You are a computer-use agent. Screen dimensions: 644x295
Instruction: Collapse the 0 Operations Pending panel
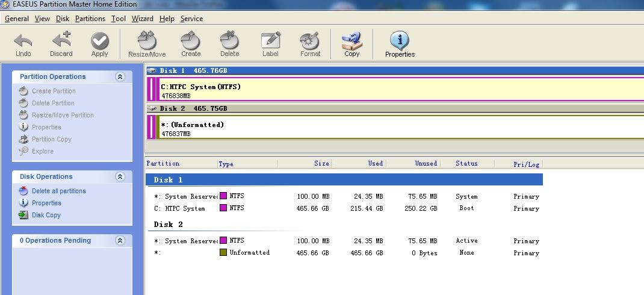pyautogui.click(x=120, y=241)
